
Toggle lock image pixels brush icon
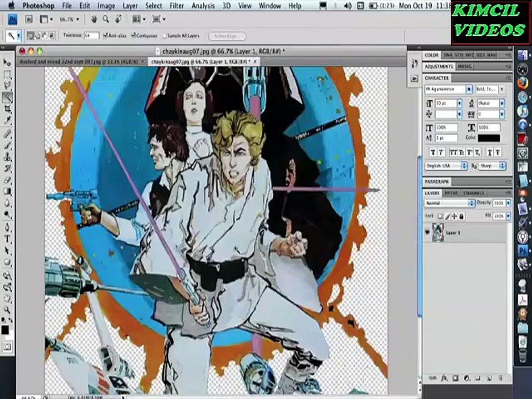(x=448, y=216)
